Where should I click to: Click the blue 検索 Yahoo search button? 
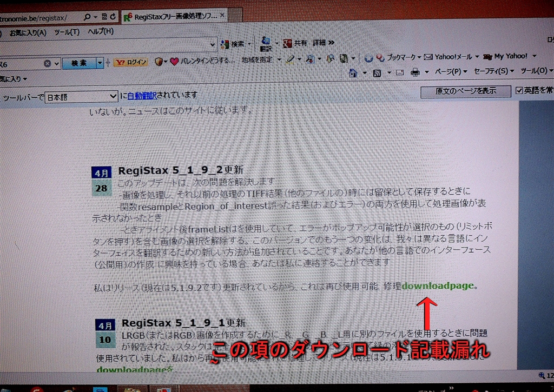80,63
